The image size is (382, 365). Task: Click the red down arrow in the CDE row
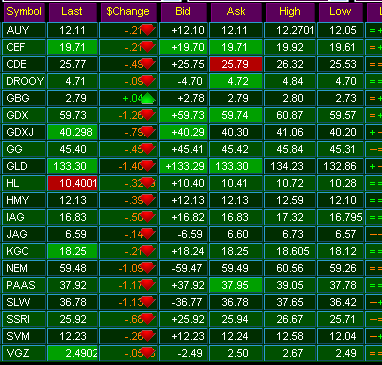pos(147,64)
